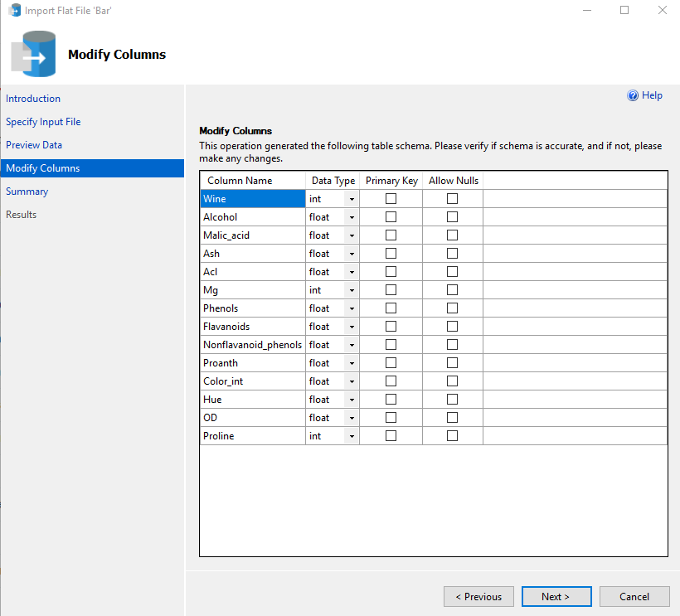
Task: Click the Import Flat File title bar icon
Action: click(x=14, y=11)
